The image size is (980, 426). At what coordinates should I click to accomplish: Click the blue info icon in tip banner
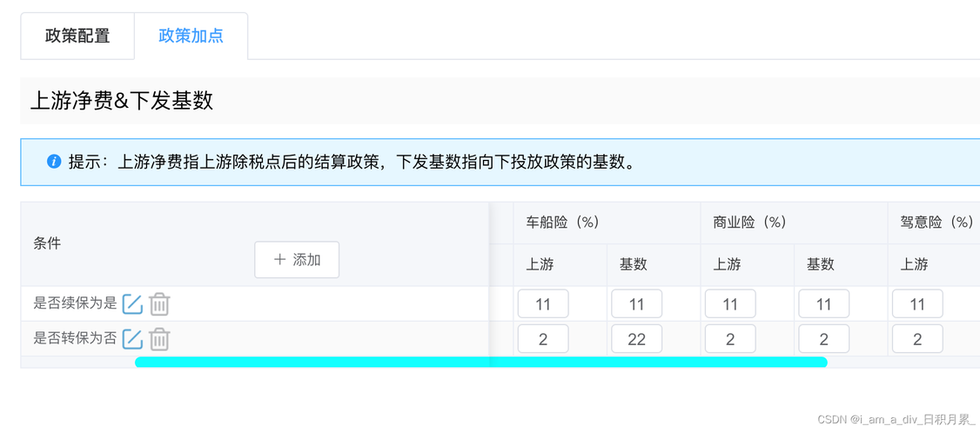pyautogui.click(x=54, y=163)
